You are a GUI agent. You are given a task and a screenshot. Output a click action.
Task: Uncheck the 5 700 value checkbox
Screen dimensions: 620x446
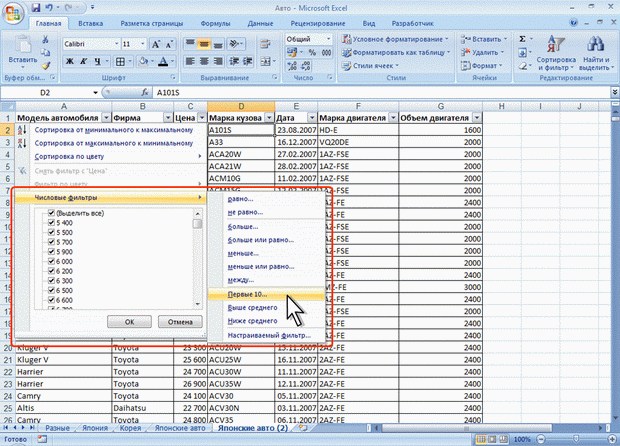[x=51, y=242]
